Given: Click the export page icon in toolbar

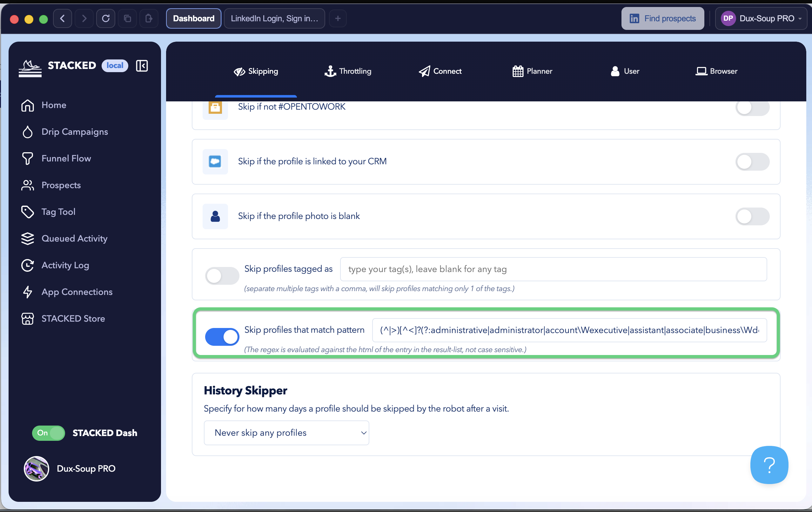Looking at the screenshot, I should click(x=149, y=18).
